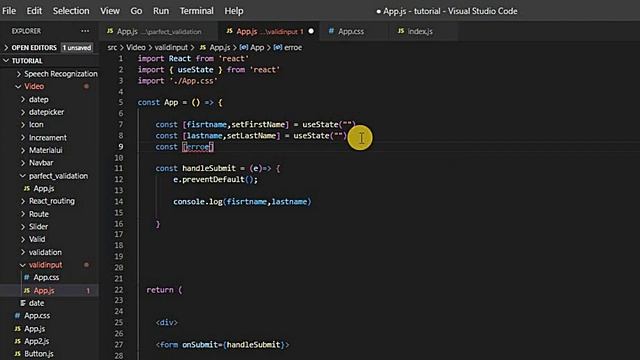Click the erroe symbol breadcrumb
The height and width of the screenshot is (360, 640).
[288, 48]
